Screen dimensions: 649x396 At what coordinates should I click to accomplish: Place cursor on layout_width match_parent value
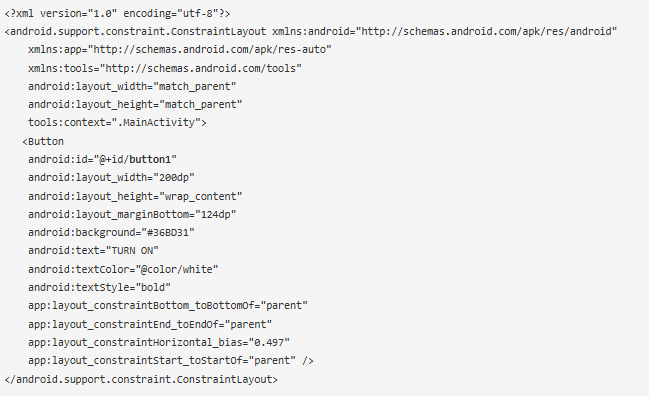[x=195, y=86]
